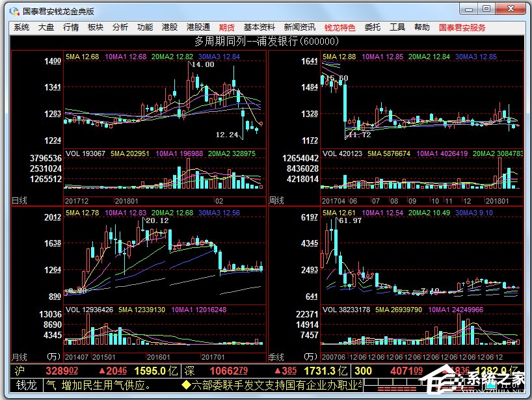Viewport: 532px width, 400px height.
Task: Click the monthly high price marker 20.12
Action: 157,220
